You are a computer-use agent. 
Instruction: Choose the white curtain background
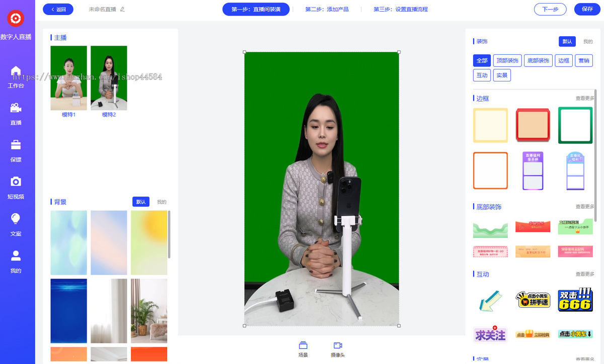(109, 311)
